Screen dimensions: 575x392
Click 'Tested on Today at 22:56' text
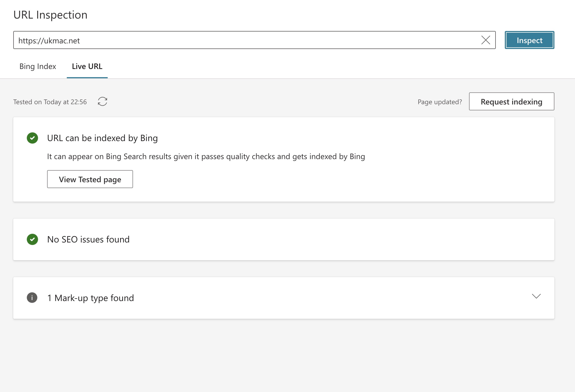tap(50, 102)
